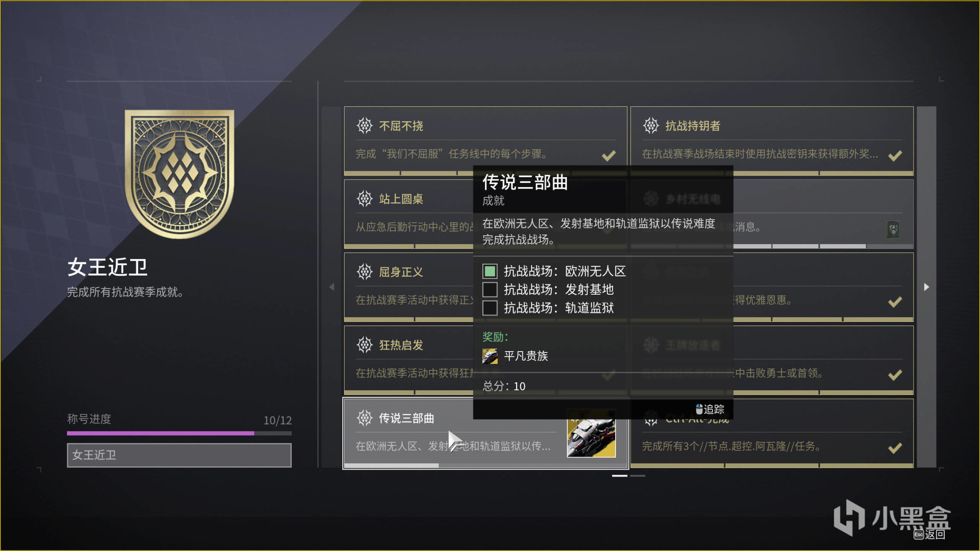Select the second page indicator dash
The image size is (980, 551).
click(638, 476)
